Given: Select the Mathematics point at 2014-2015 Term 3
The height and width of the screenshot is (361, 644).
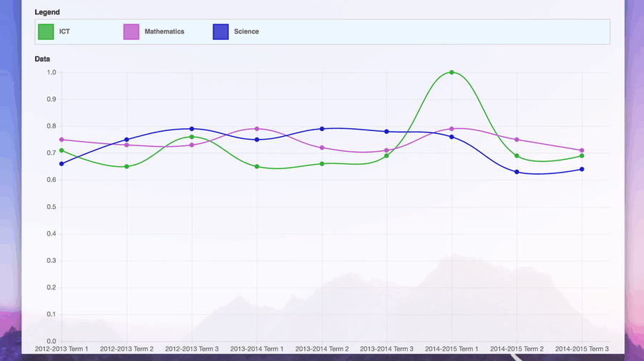Looking at the screenshot, I should click(582, 150).
